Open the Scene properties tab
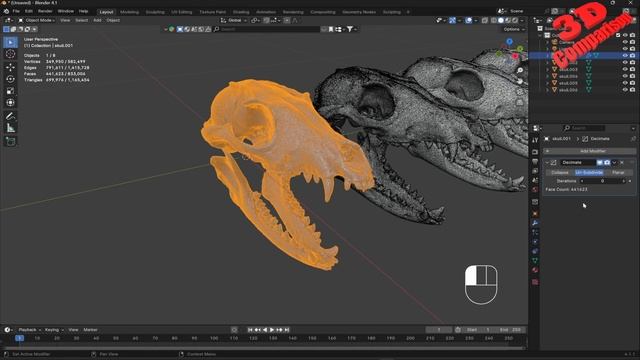Image resolution: width=640 pixels, height=360 pixels. 535,180
